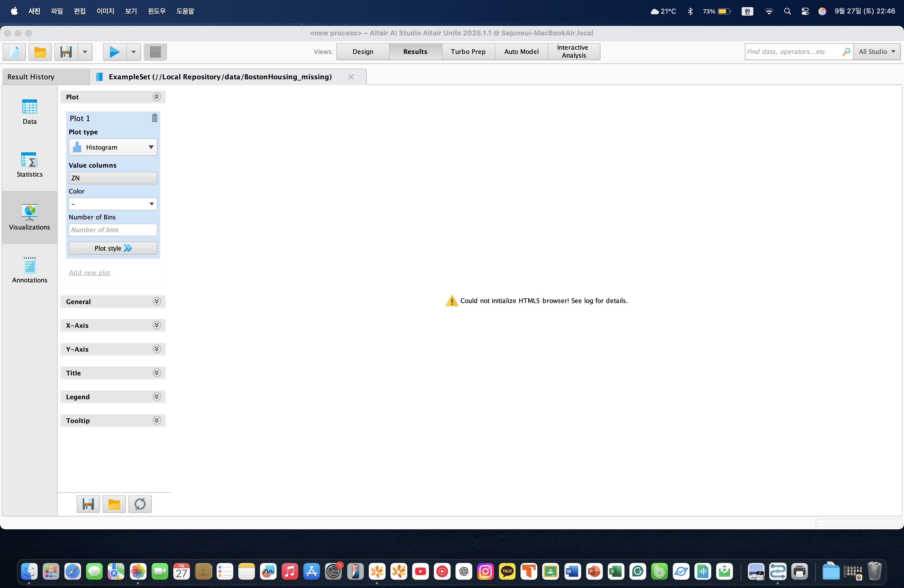904x588 pixels.
Task: Click the Add new plot link
Action: click(90, 273)
